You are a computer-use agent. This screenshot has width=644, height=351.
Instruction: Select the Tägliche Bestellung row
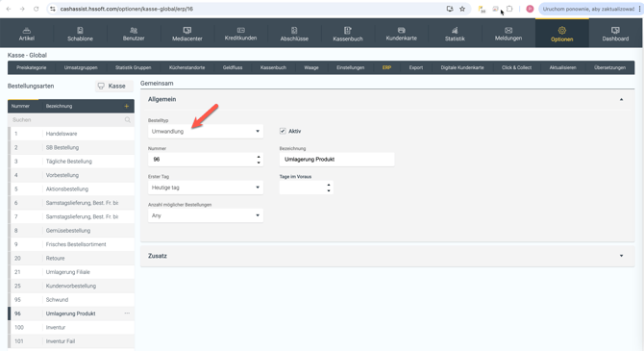coord(71,162)
